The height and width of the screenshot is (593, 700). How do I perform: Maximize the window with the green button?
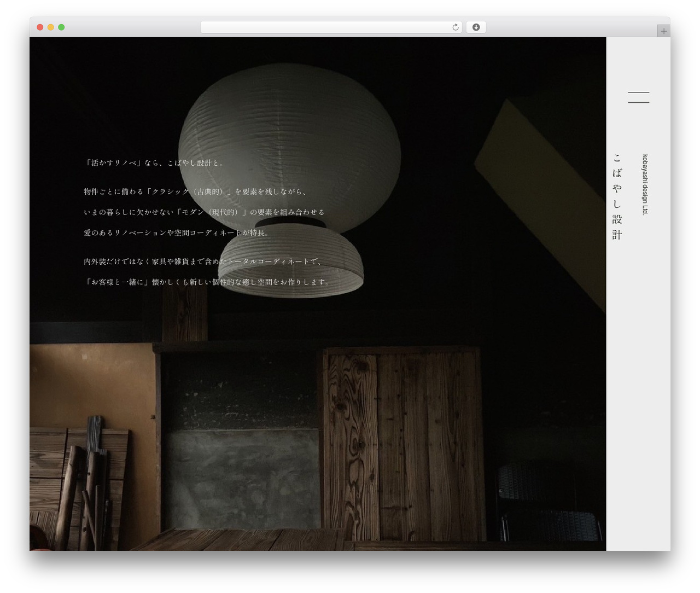click(61, 27)
